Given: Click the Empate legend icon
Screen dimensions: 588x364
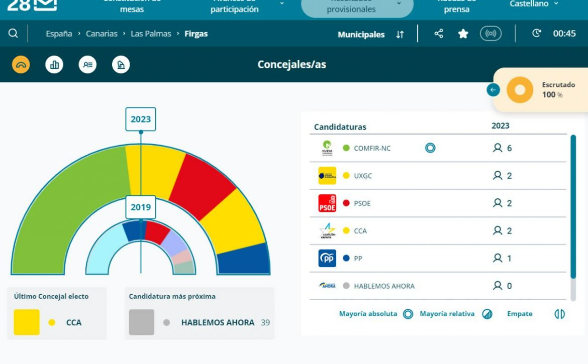Looking at the screenshot, I should coord(559,314).
